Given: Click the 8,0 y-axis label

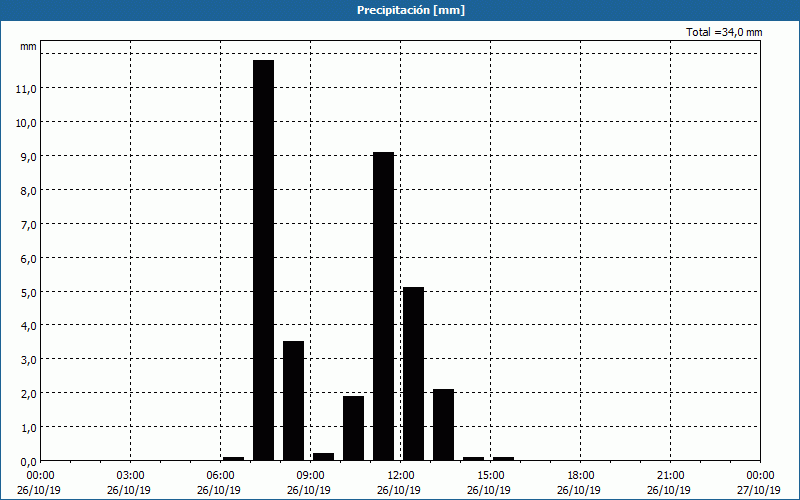Looking at the screenshot, I should coord(28,191).
